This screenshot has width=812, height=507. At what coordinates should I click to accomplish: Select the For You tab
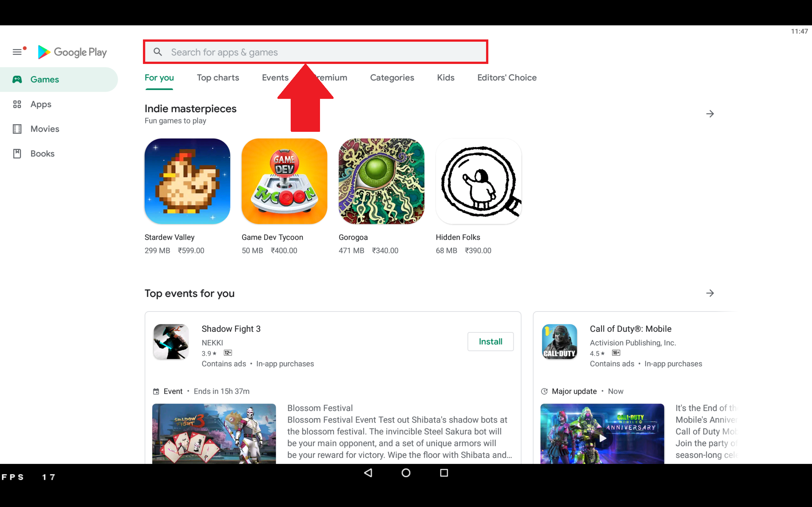(x=159, y=78)
